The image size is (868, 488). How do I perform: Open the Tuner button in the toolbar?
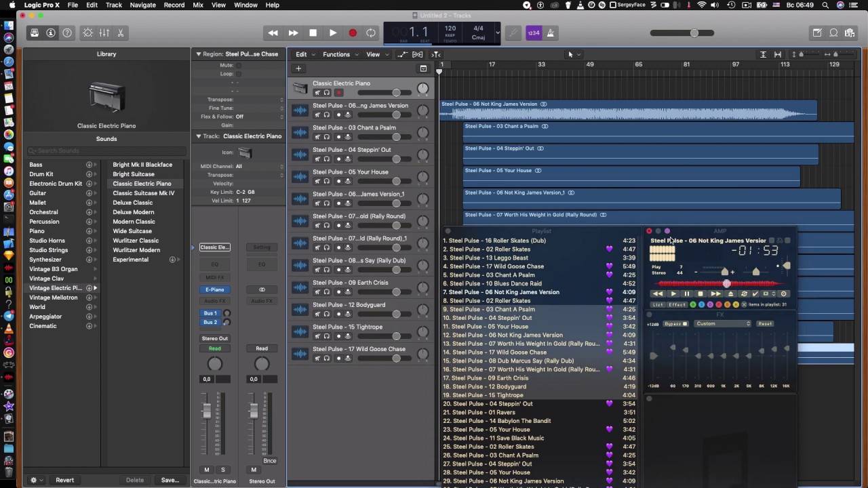[514, 33]
